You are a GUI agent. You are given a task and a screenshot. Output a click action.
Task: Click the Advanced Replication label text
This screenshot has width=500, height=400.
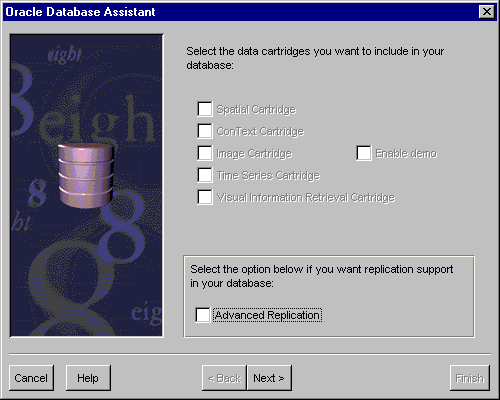(268, 315)
